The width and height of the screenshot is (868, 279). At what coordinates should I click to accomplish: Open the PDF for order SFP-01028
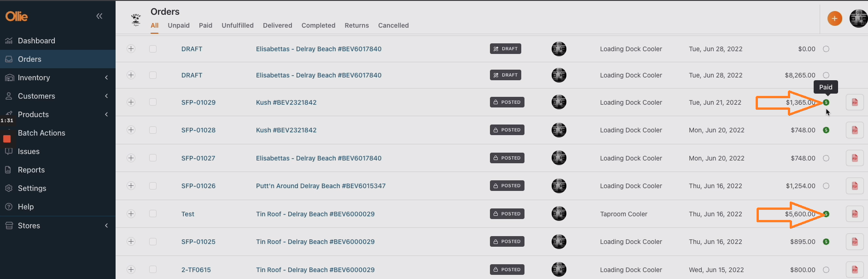click(x=855, y=130)
